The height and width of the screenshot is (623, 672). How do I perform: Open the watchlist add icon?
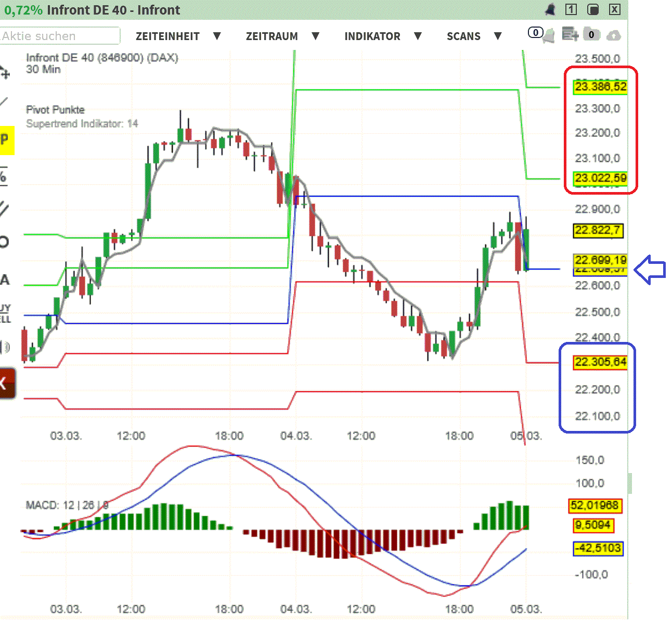[570, 34]
